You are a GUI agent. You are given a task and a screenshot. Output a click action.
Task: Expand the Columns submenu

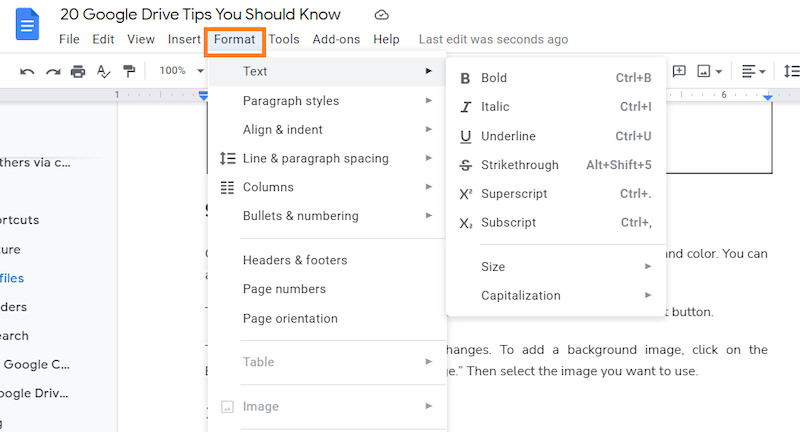tap(327, 187)
